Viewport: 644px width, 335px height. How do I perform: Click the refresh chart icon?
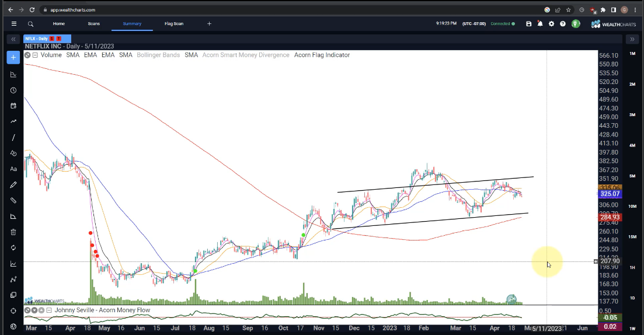click(x=13, y=248)
